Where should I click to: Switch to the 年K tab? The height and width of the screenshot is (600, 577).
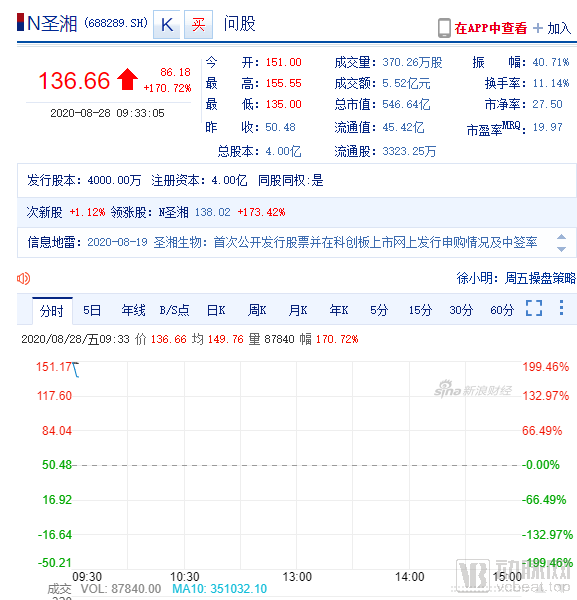(x=339, y=310)
